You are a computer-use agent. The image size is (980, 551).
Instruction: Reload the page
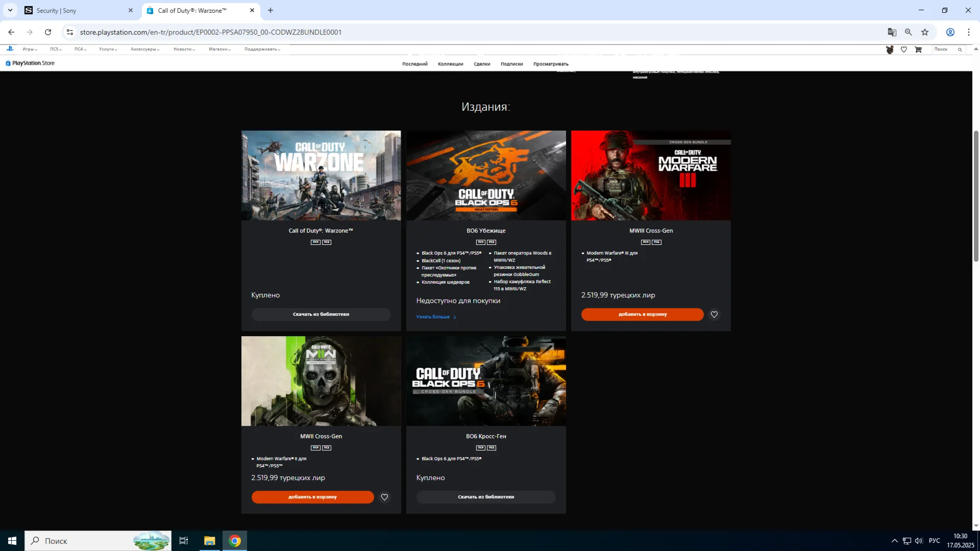pos(48,32)
